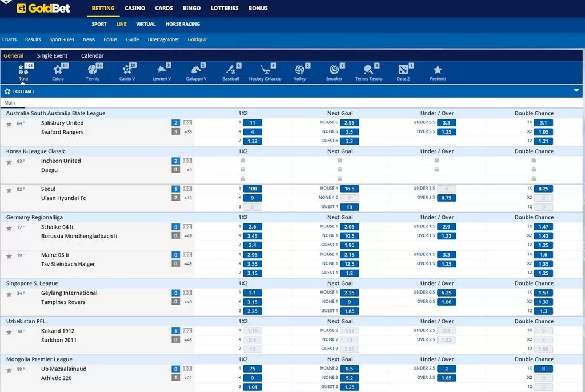The image size is (585, 392).
Task: Select the Preferiti favorites star icon
Action: (x=438, y=70)
